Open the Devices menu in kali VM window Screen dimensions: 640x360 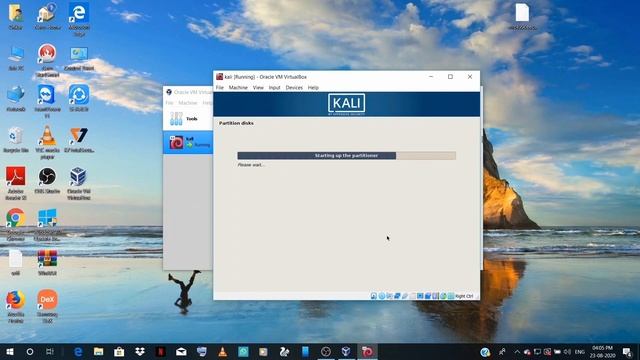[x=294, y=87]
